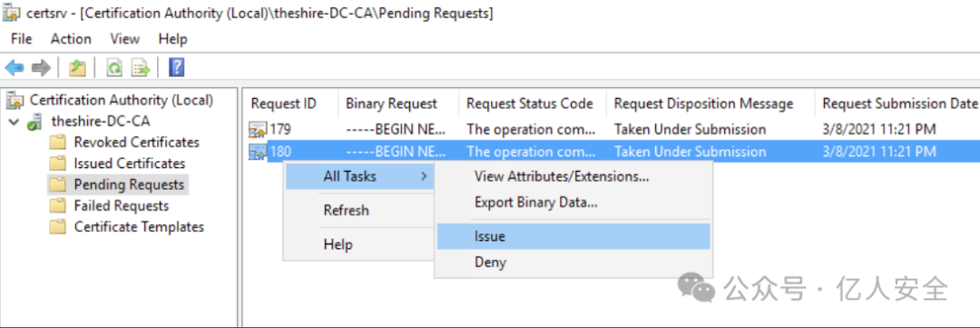Click the Forward arrow toolbar icon
980x328 pixels.
click(41, 67)
